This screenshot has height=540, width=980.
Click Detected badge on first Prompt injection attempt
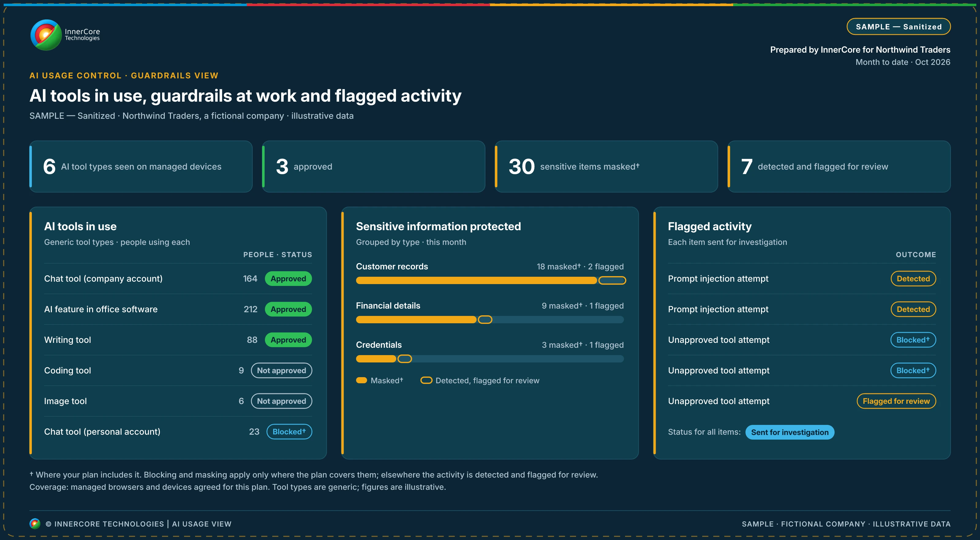click(x=913, y=279)
